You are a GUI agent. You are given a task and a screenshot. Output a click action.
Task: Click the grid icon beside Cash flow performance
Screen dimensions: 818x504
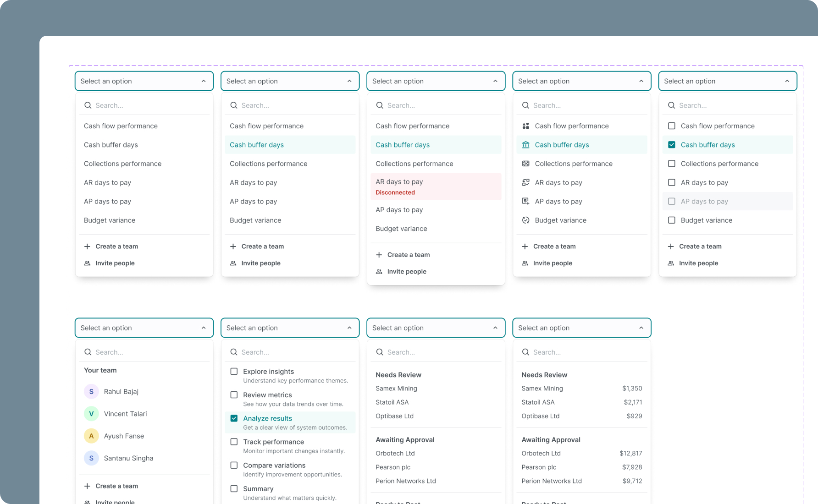525,126
